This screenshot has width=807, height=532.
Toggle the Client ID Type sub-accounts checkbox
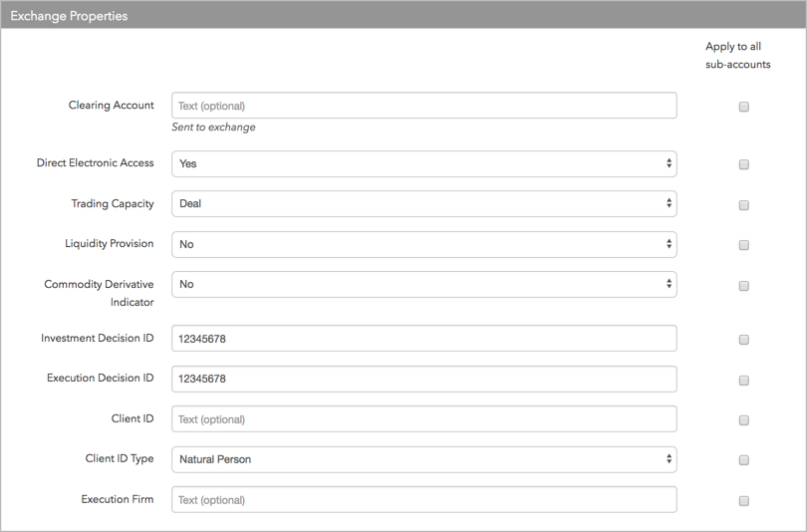click(743, 460)
